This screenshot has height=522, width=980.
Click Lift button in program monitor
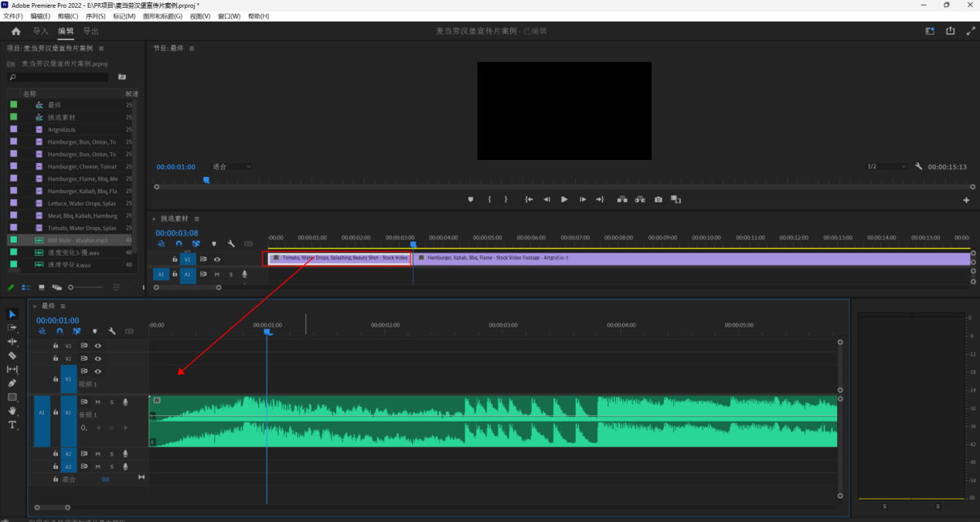tap(622, 199)
